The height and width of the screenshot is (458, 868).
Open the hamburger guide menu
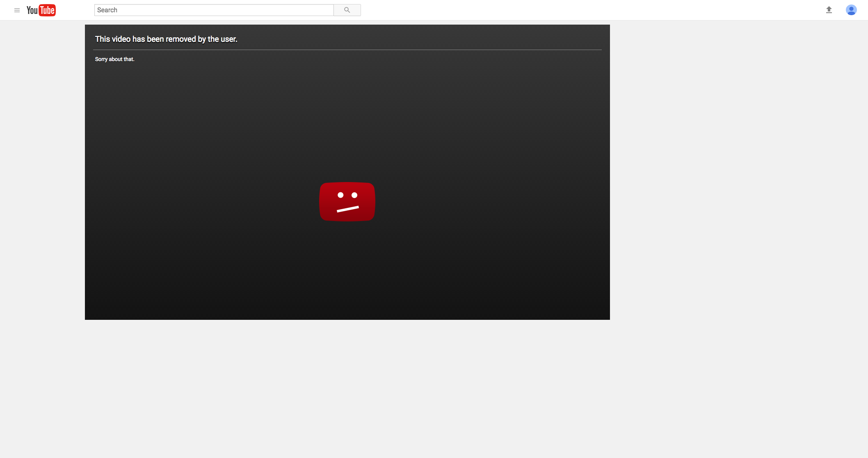tap(17, 10)
